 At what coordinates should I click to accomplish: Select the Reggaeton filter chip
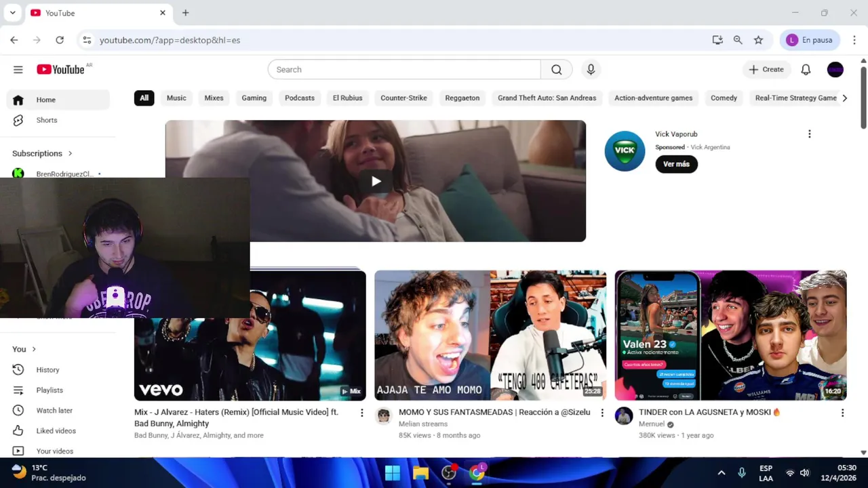tap(462, 98)
